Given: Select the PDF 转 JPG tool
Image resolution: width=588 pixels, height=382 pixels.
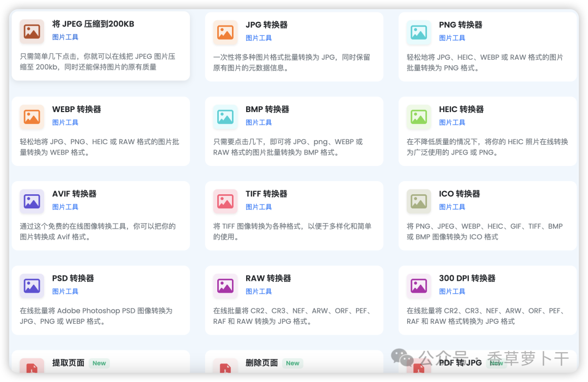Looking at the screenshot, I should point(460,362).
